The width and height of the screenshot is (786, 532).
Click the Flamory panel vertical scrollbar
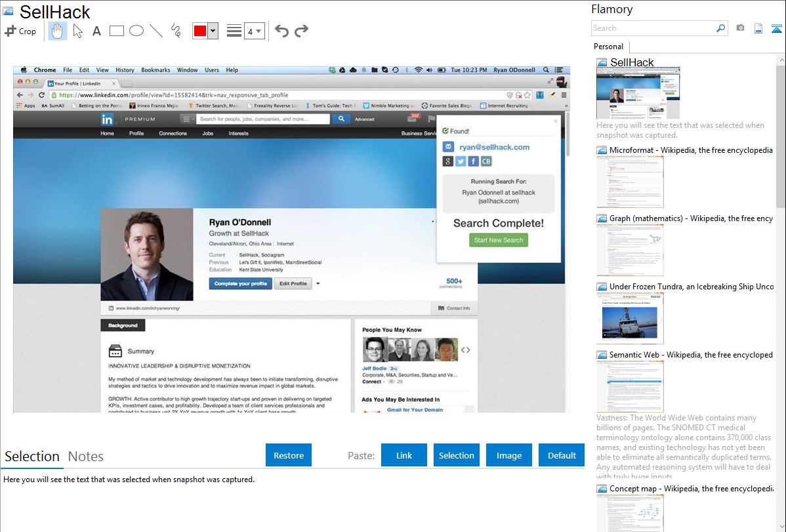point(781,135)
